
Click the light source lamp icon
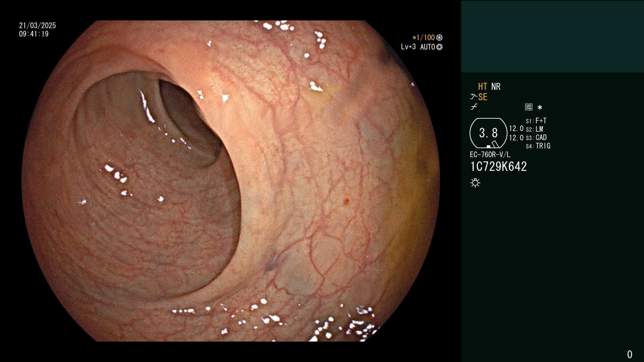coord(475,183)
